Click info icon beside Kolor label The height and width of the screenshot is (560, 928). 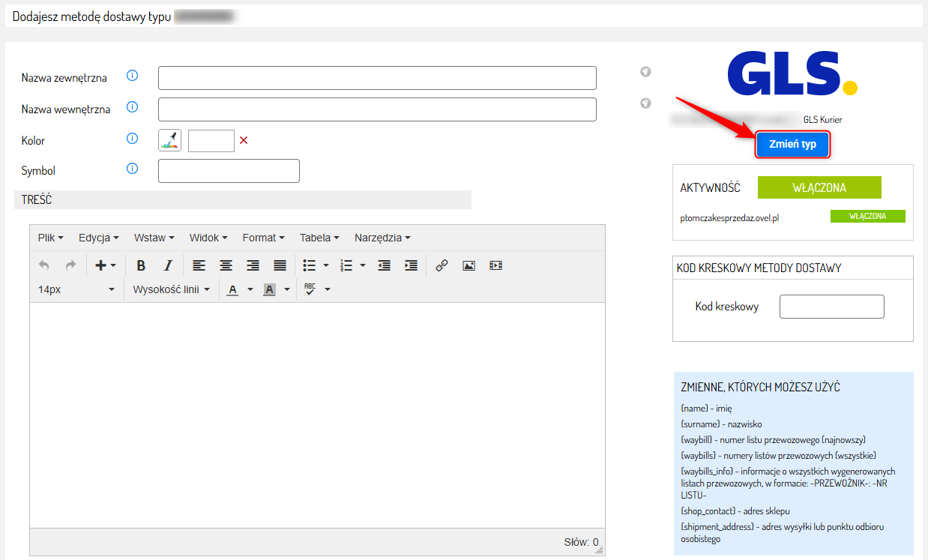coord(133,139)
